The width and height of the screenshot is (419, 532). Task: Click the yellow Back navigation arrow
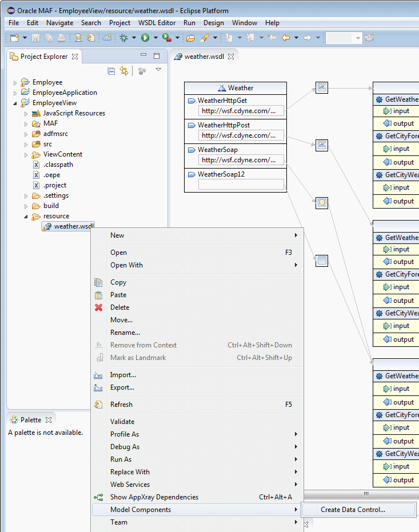click(286, 38)
